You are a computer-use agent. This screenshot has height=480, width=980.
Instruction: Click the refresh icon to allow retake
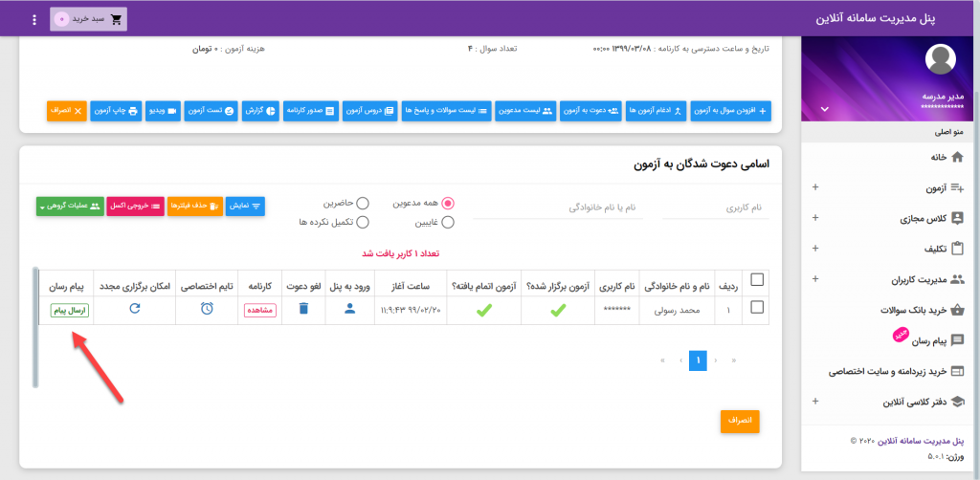(x=135, y=309)
